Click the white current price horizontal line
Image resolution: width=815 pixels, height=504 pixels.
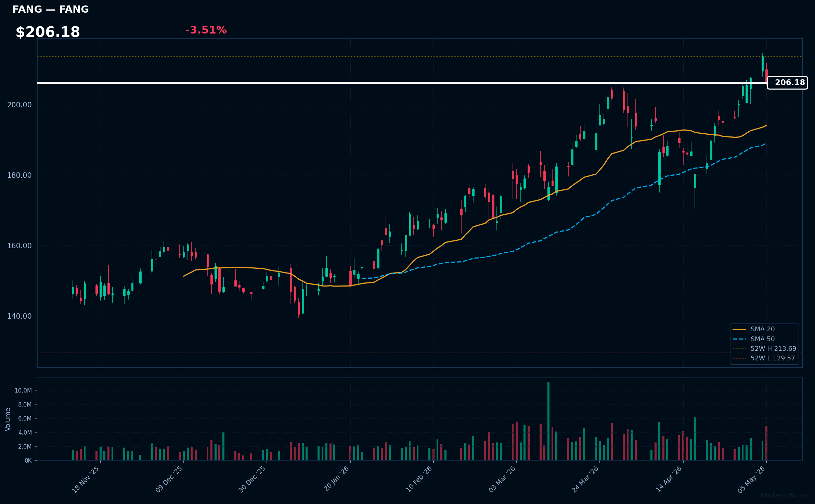pyautogui.click(x=402, y=83)
